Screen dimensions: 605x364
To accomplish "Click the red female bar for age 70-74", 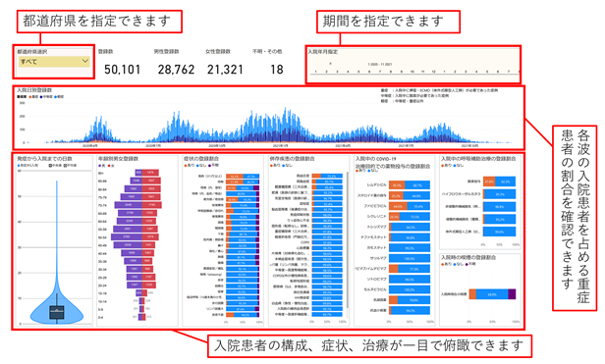I will [151, 205].
